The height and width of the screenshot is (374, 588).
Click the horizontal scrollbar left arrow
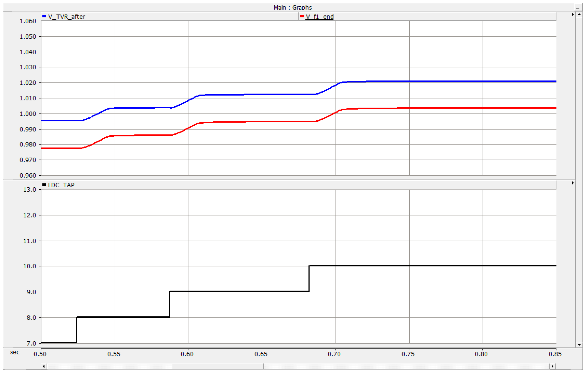tap(44, 366)
